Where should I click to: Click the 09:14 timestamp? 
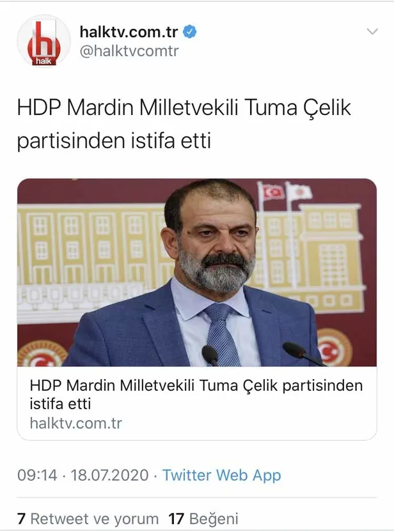click(x=37, y=475)
